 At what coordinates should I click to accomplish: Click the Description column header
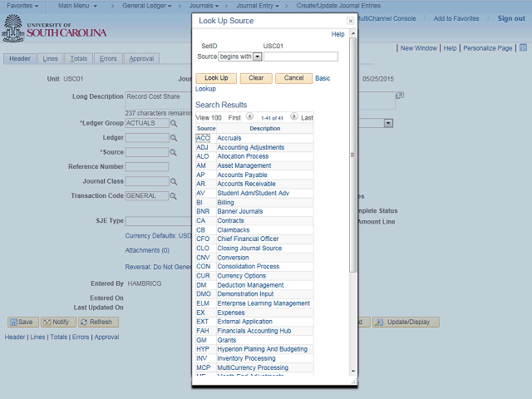click(x=264, y=129)
